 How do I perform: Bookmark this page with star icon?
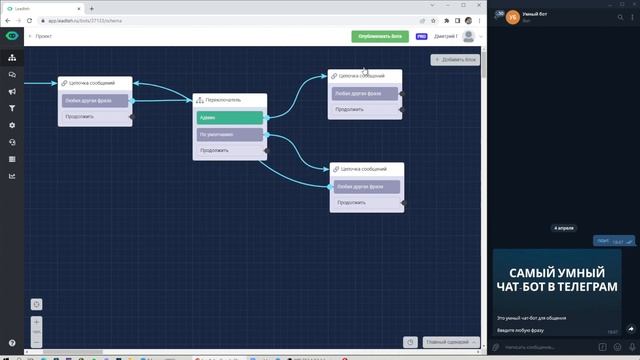(433, 20)
